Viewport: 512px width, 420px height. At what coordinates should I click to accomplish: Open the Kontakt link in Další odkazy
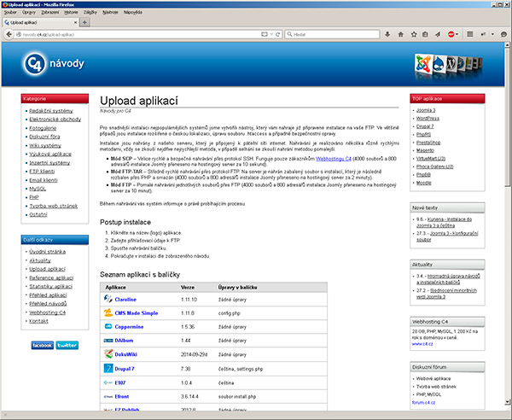pos(39,321)
